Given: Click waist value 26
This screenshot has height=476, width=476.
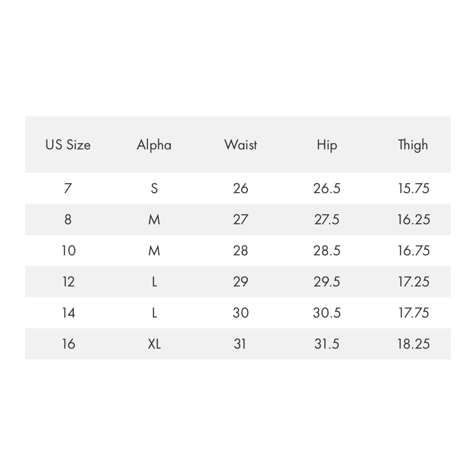Looking at the screenshot, I should click(x=241, y=188).
